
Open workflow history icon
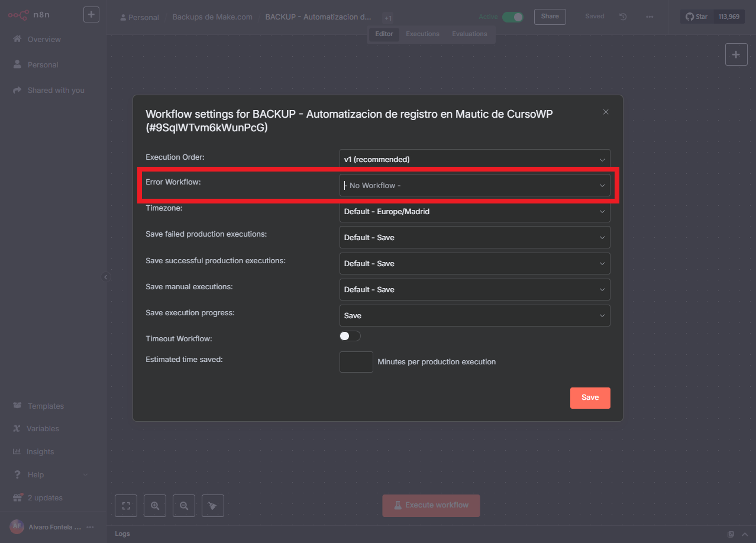point(623,17)
